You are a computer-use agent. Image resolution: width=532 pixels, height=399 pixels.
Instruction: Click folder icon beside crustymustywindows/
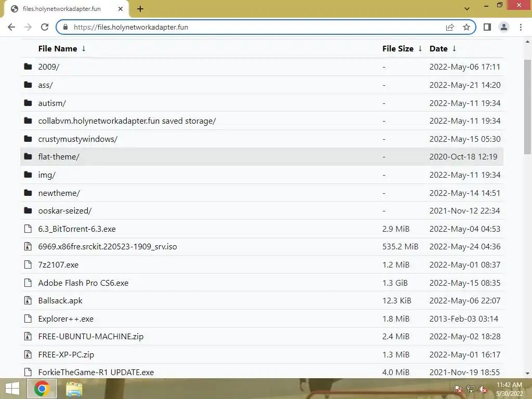(x=28, y=139)
